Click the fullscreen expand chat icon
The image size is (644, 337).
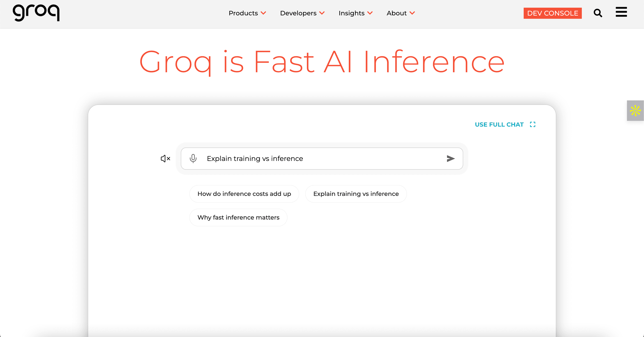pyautogui.click(x=532, y=125)
